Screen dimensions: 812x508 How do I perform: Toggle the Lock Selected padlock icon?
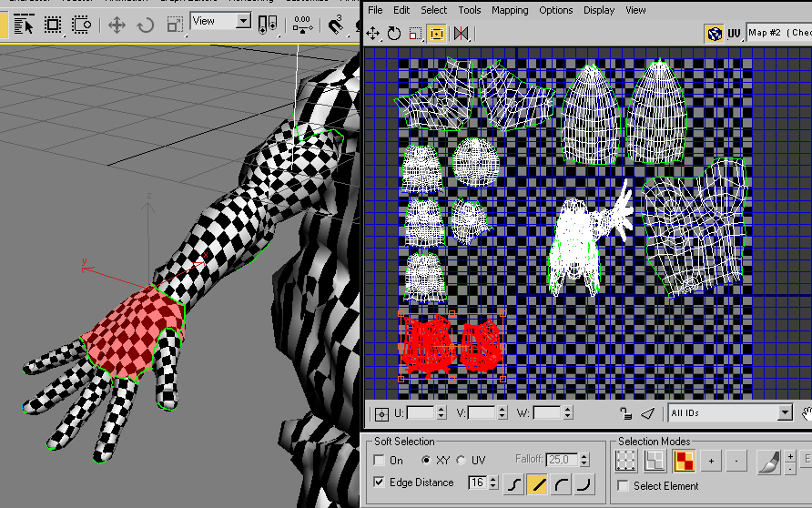click(x=625, y=413)
